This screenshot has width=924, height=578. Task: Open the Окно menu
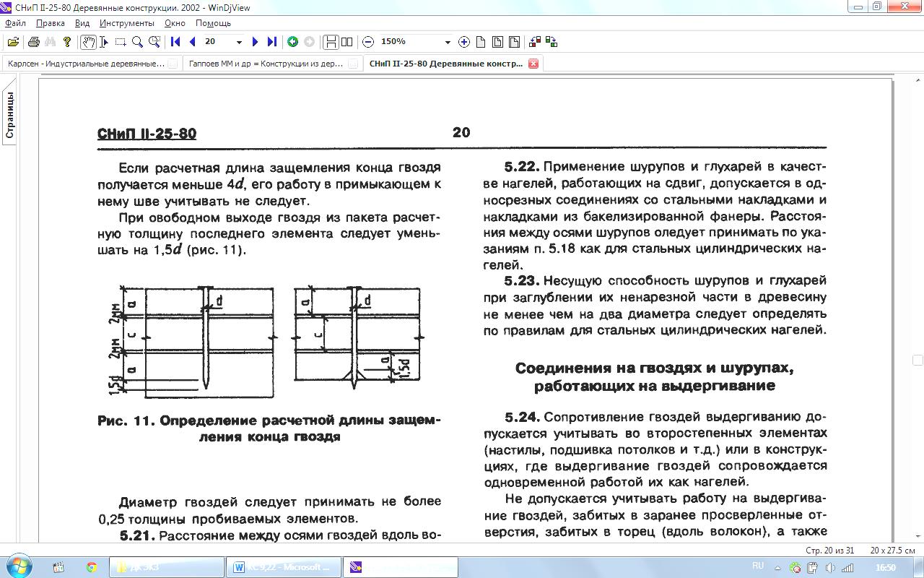pos(175,23)
